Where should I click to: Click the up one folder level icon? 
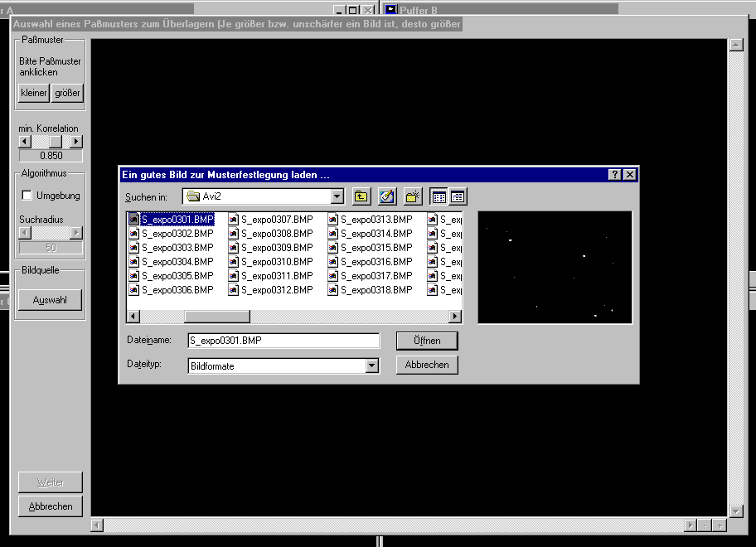pyautogui.click(x=361, y=196)
